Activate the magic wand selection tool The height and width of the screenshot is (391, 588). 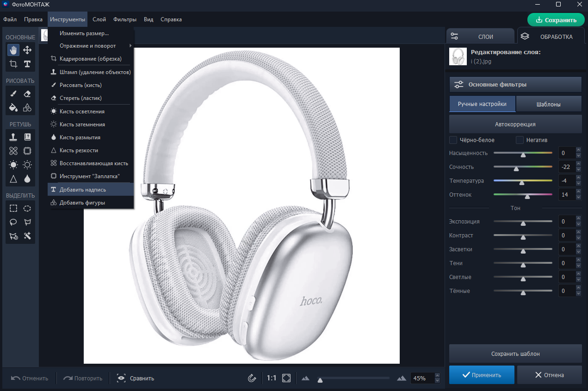27,236
